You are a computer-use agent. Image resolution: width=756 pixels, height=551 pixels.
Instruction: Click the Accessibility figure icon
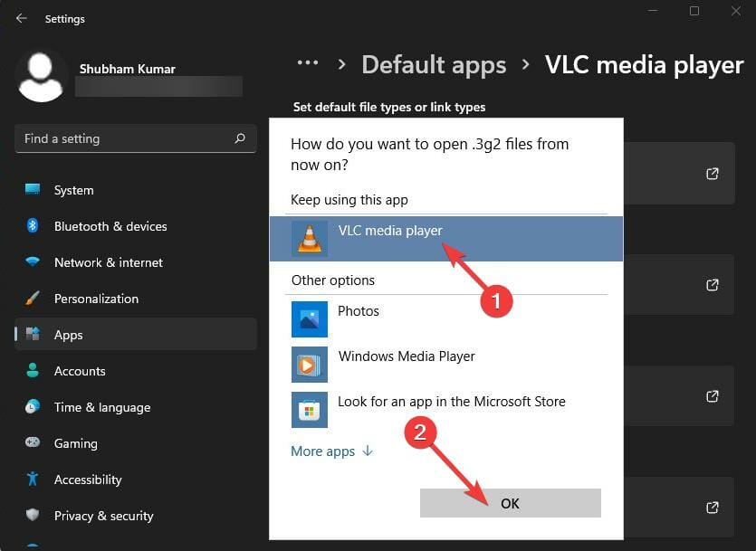(x=33, y=479)
